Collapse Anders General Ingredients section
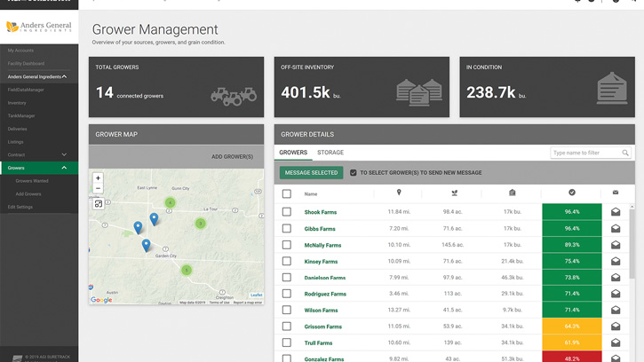Viewport: 644px width, 362px height. [x=65, y=77]
